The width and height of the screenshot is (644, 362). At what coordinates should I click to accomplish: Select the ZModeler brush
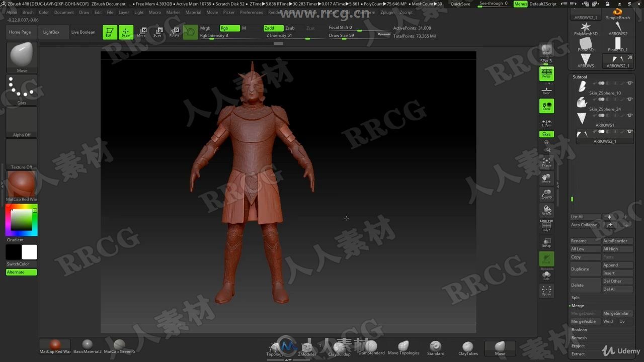coord(307,348)
